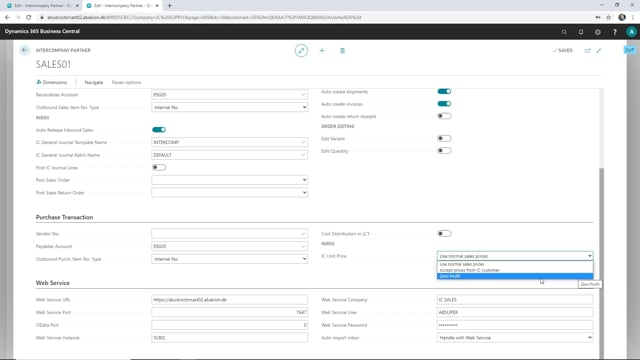Click the browser address bar URL
Image resolution: width=640 pixels, height=360 pixels.
tap(204, 18)
